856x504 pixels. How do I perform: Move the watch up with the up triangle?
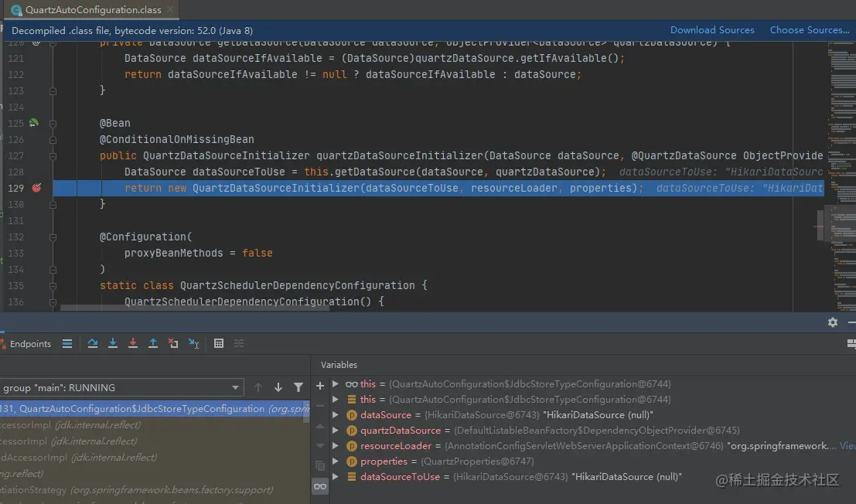(x=320, y=426)
